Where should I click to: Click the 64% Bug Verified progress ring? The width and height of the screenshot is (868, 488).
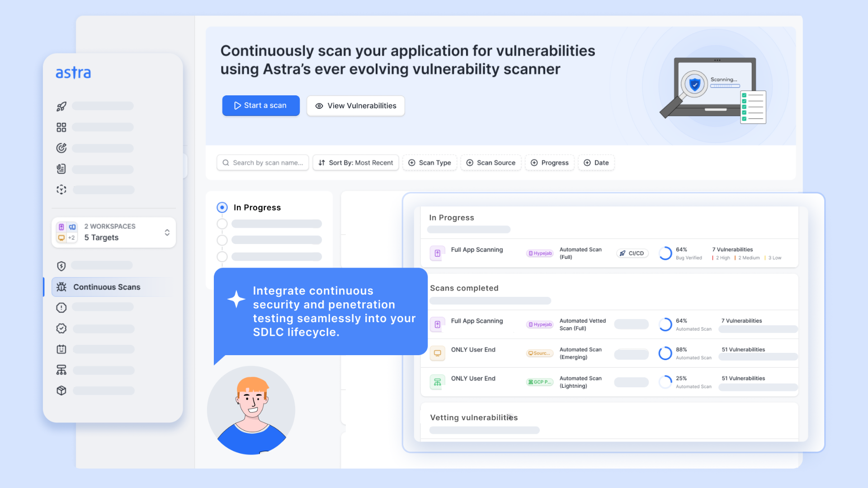pyautogui.click(x=665, y=253)
